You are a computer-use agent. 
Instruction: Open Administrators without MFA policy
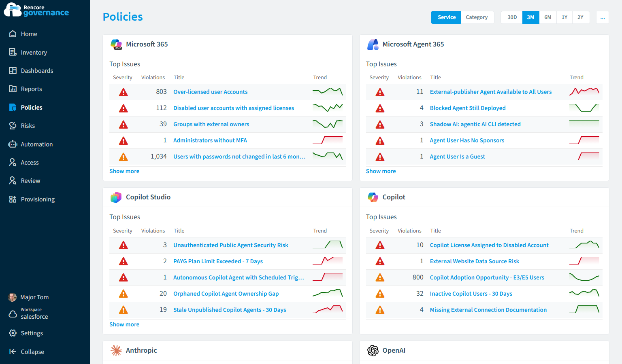pyautogui.click(x=210, y=140)
